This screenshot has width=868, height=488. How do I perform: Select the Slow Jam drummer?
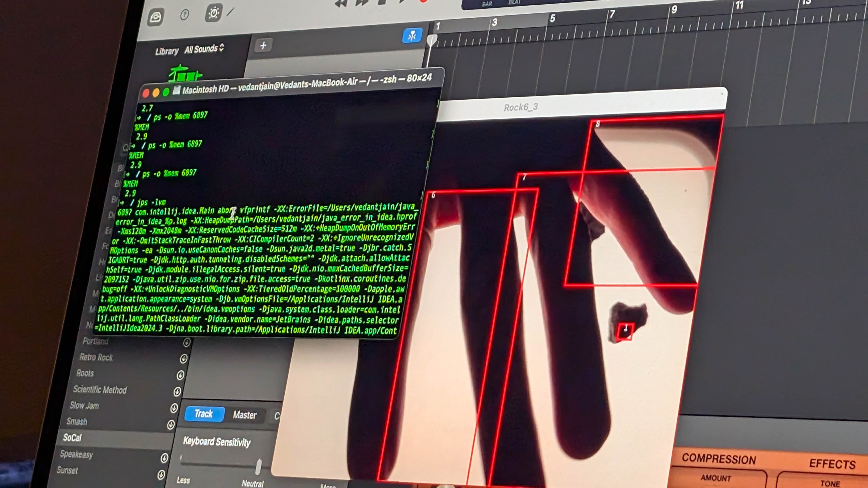84,406
